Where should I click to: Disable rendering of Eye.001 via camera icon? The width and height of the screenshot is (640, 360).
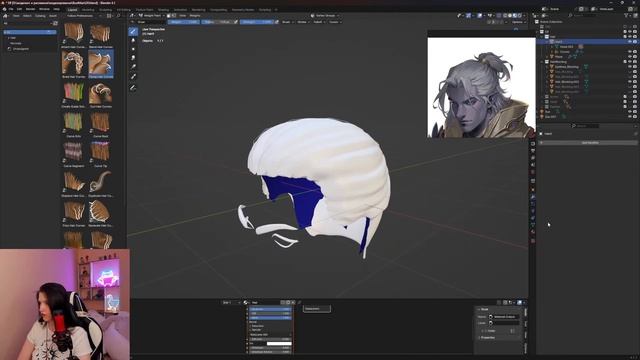point(635,117)
